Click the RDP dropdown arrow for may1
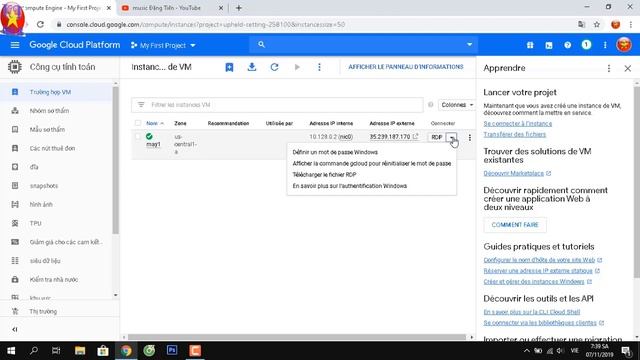 tap(451, 138)
